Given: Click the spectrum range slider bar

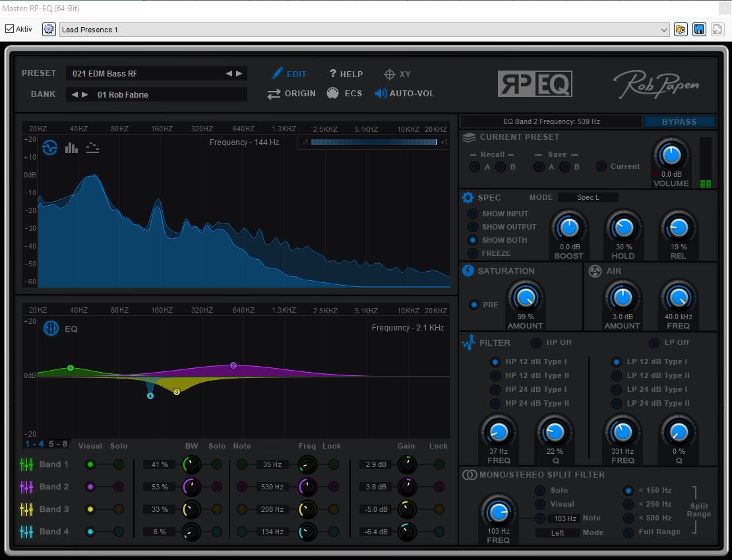Looking at the screenshot, I should pos(373,142).
